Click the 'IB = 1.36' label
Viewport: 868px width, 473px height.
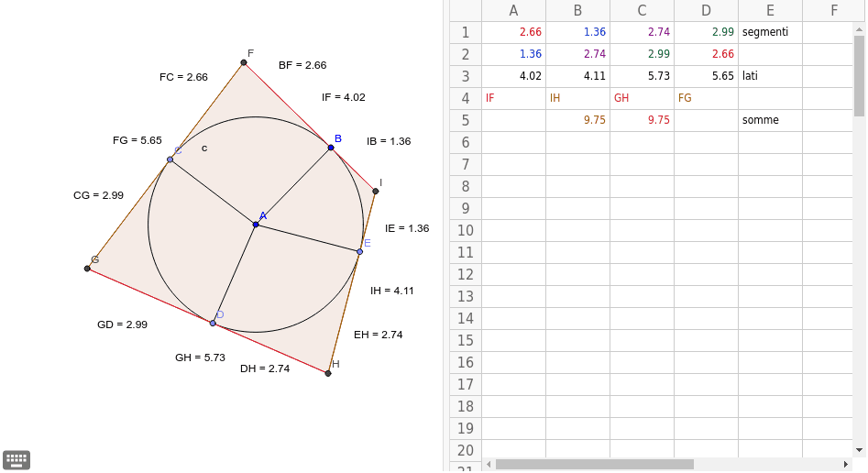tap(389, 141)
